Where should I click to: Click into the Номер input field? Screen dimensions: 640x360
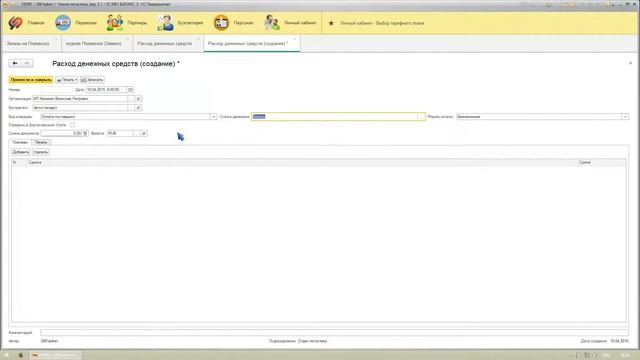pos(56,89)
